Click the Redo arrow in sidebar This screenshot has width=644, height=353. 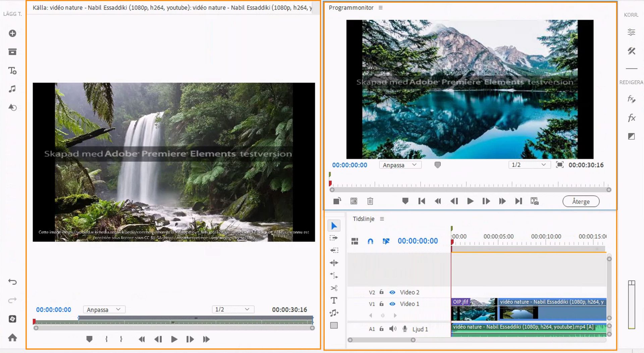(12, 300)
